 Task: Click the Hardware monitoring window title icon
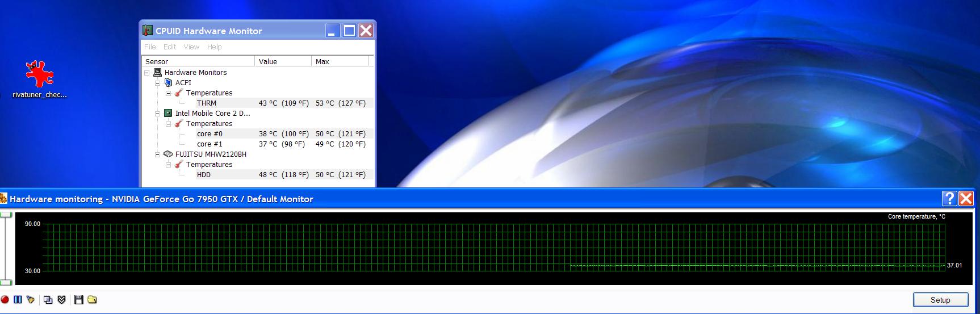(x=3, y=199)
